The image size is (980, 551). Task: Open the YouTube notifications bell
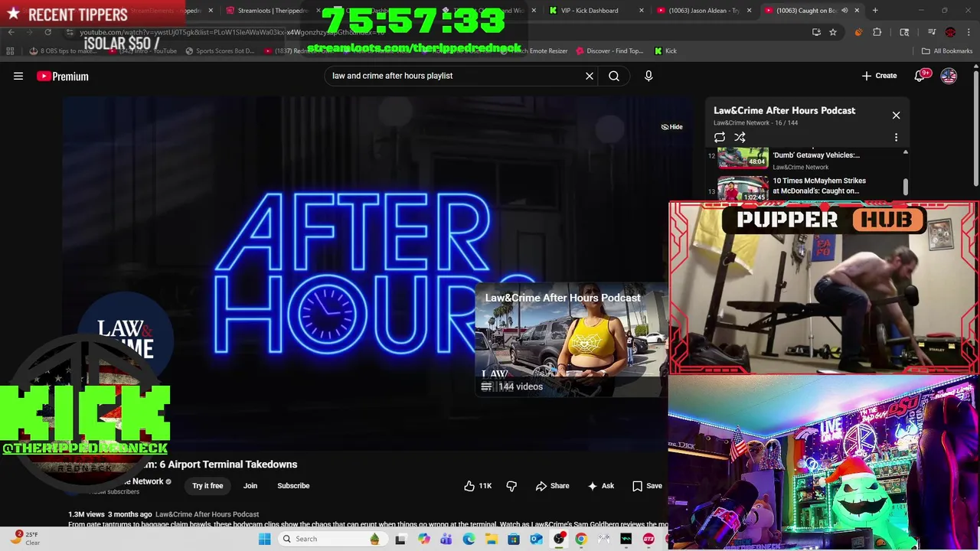coord(920,76)
